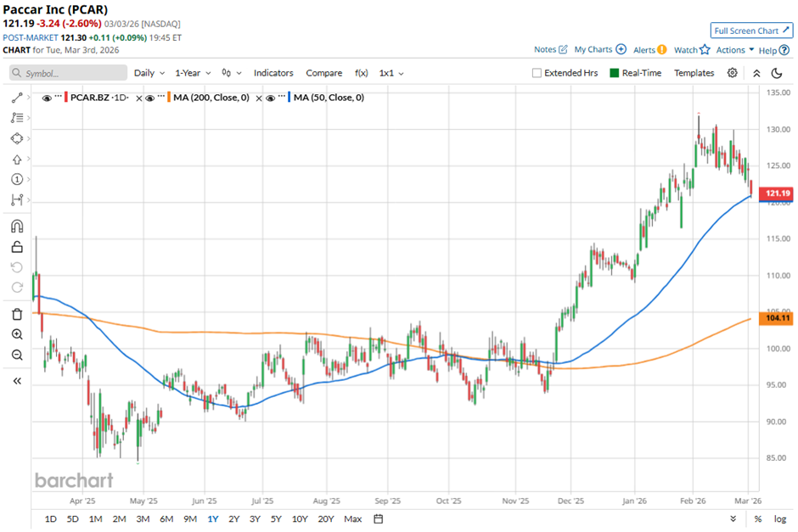Select the 6M time range
The width and height of the screenshot is (798, 532).
(x=166, y=518)
